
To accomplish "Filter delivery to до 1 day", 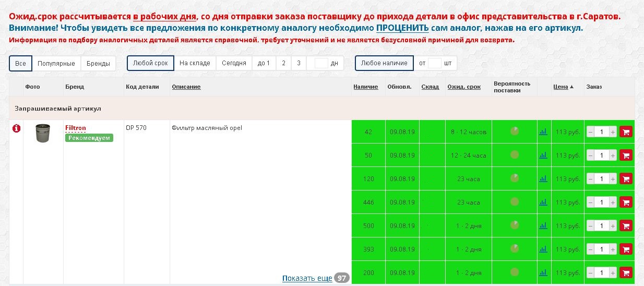I will pyautogui.click(x=264, y=63).
